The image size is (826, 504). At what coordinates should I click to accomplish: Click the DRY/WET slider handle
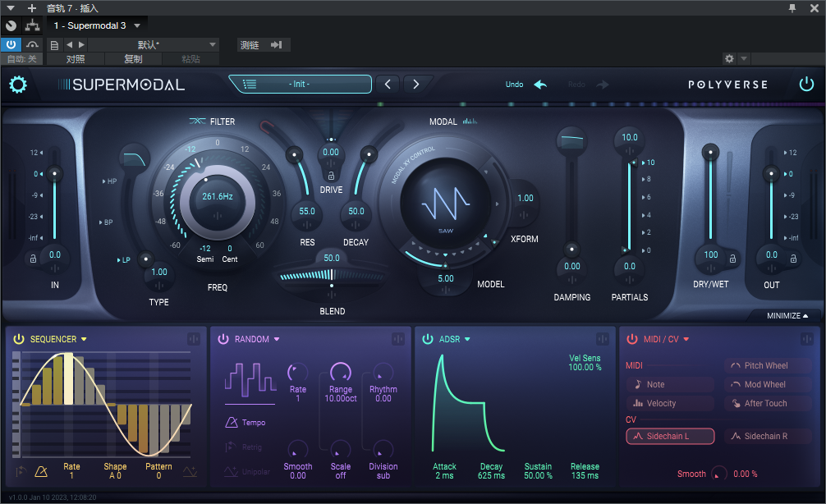710,153
